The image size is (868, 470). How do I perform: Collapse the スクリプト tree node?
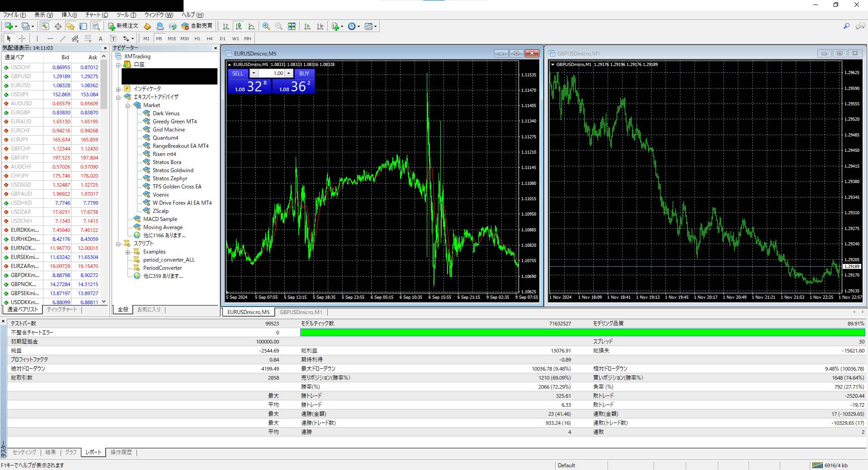pyautogui.click(x=118, y=244)
